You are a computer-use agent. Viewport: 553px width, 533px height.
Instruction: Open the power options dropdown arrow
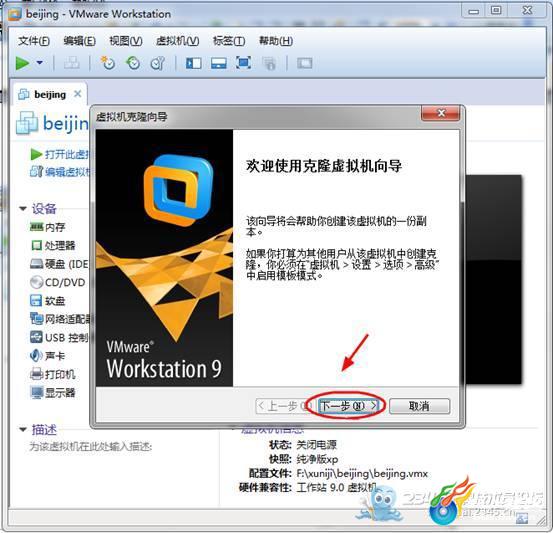(x=40, y=63)
